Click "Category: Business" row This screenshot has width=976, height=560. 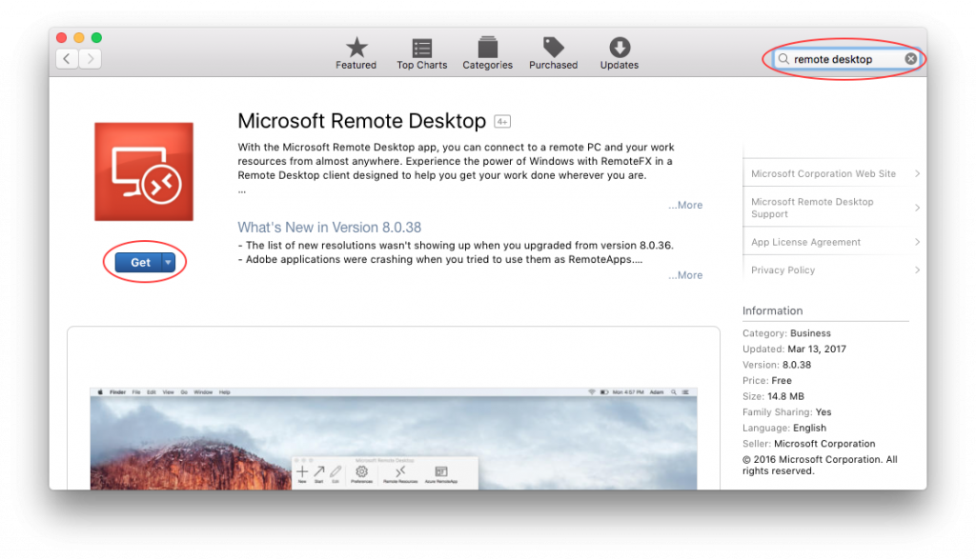point(786,333)
